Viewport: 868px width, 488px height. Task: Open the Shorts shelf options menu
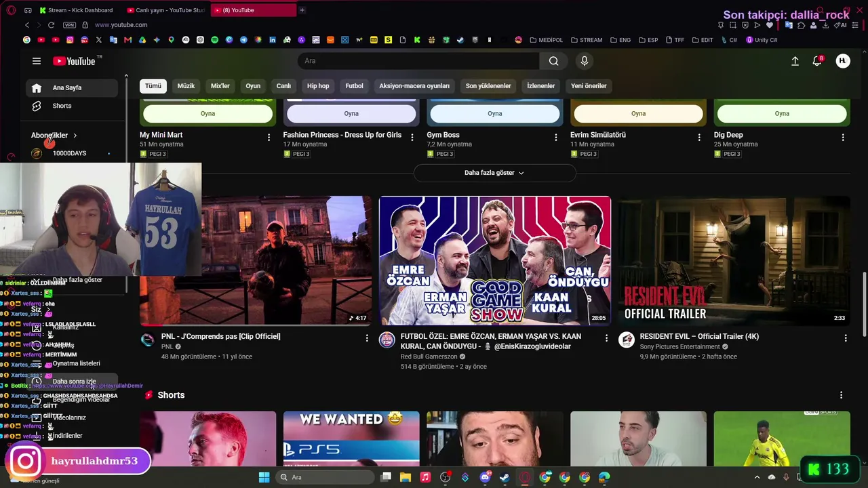[x=841, y=395]
